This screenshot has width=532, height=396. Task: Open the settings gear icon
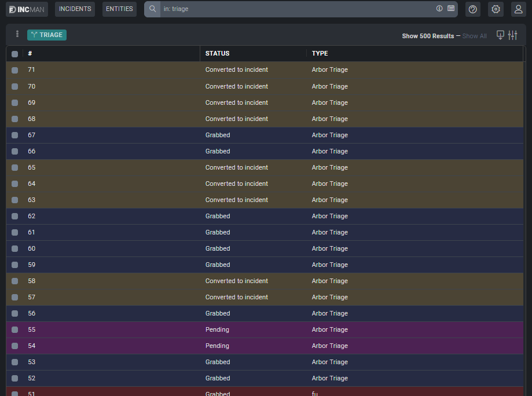(x=496, y=9)
